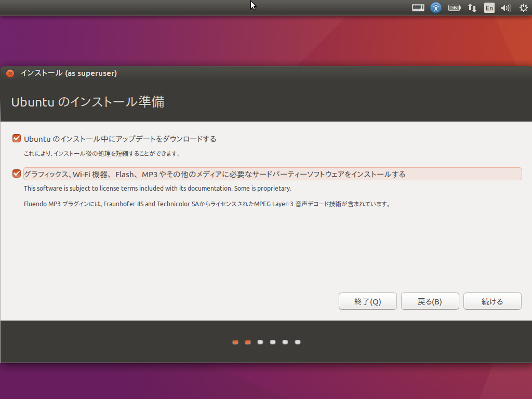
Task: Toggle third-party software install checkbox
Action: pos(17,174)
